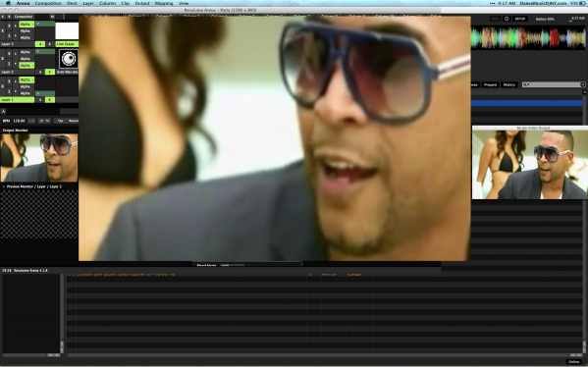This screenshot has height=367, width=588.
Task: Open the Clip menu
Action: [126, 3]
